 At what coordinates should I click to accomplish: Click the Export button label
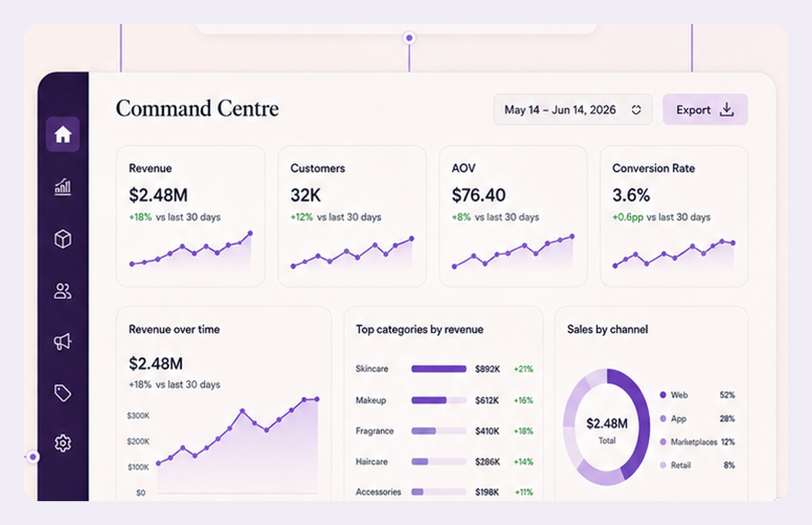coord(693,110)
